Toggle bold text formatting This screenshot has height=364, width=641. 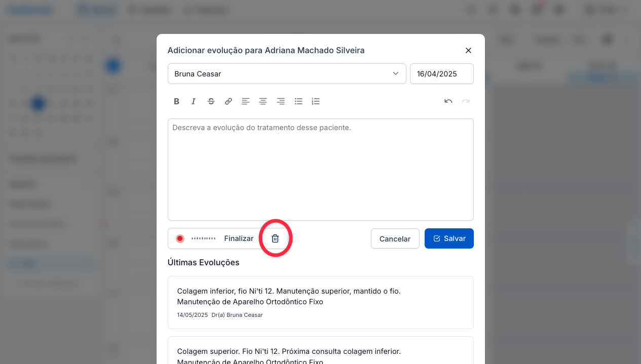click(176, 101)
